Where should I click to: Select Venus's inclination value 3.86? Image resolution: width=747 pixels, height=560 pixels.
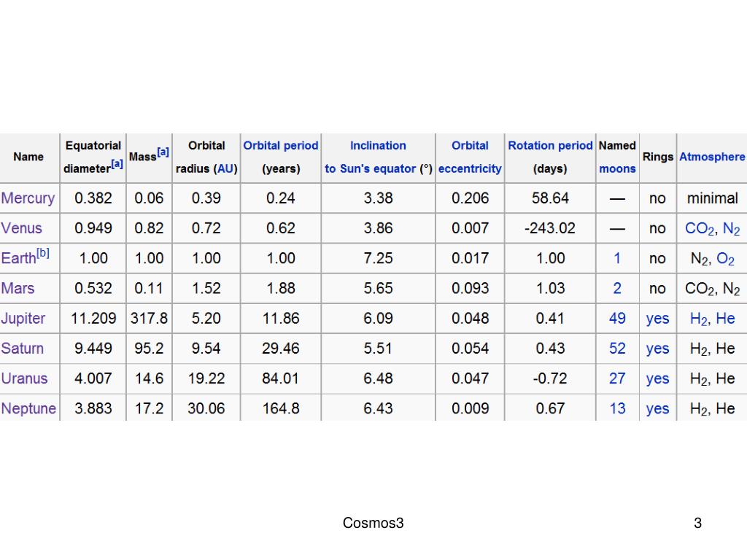click(x=379, y=228)
